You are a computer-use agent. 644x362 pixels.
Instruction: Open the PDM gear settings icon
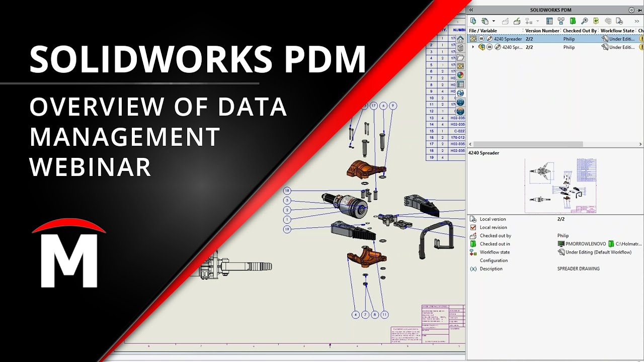pyautogui.click(x=631, y=10)
